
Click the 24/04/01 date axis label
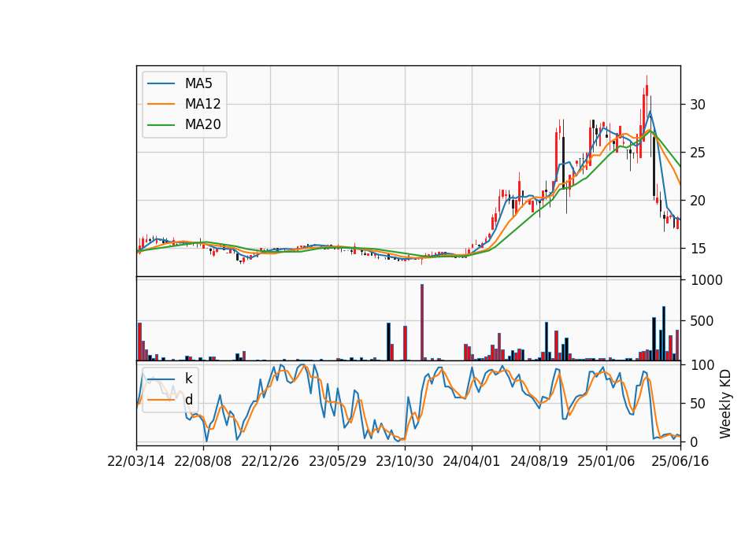point(472,461)
